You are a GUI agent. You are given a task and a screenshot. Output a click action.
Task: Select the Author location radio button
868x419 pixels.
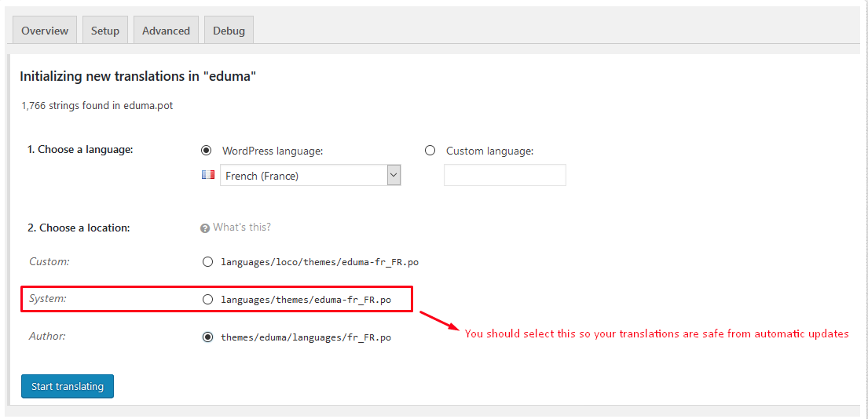[207, 337]
